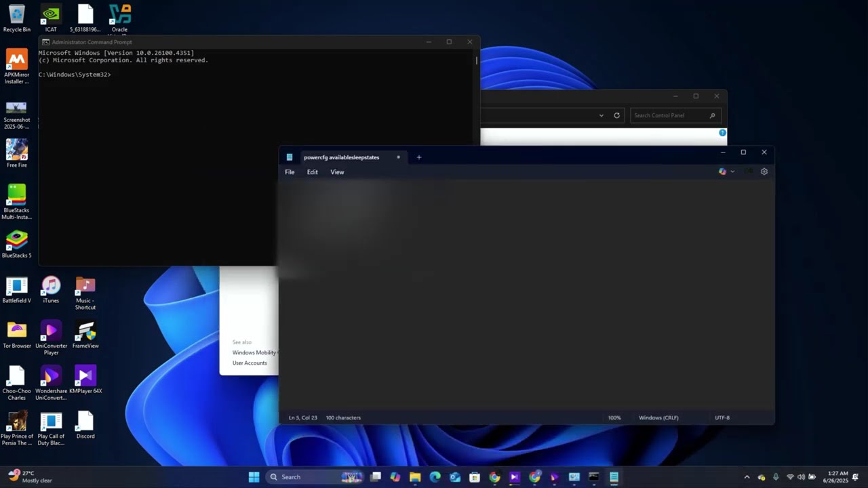Click the taskbar Search box
Image resolution: width=868 pixels, height=488 pixels.
click(x=315, y=477)
